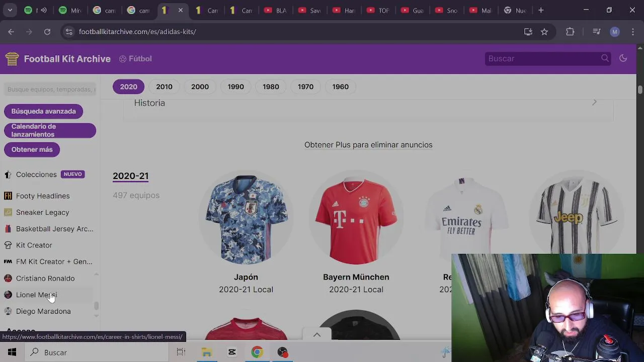Image resolution: width=644 pixels, height=362 pixels.
Task: Open the media control icon in toolbar
Action: (597, 32)
